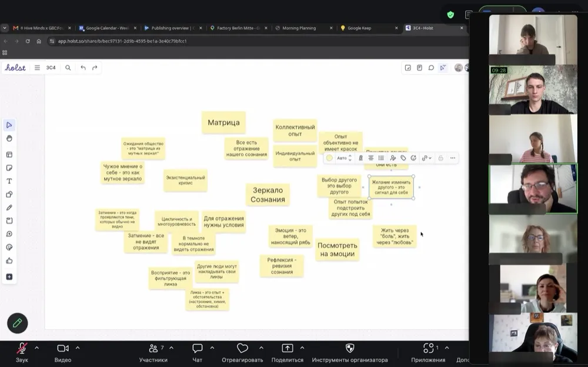The image size is (588, 367).
Task: Open the shapes tool
Action: click(x=9, y=195)
